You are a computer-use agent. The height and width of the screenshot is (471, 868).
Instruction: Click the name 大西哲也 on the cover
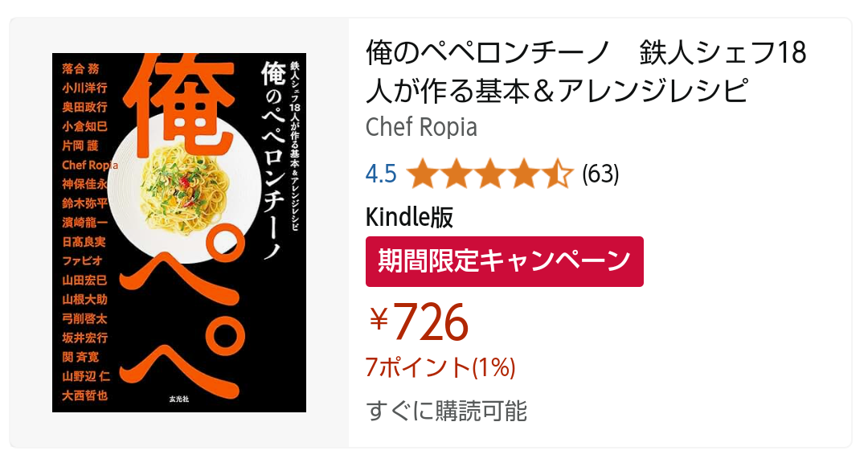pos(84,395)
